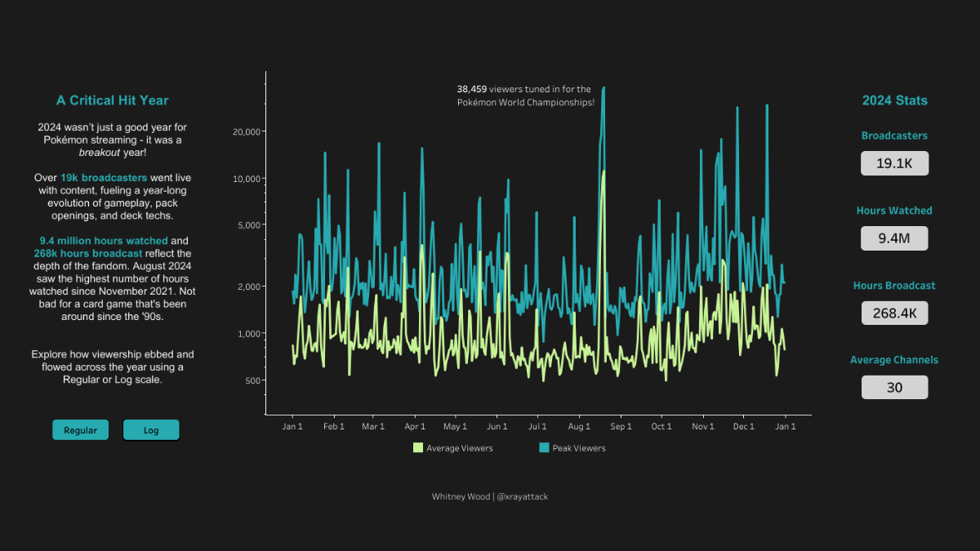This screenshot has width=980, height=551.
Task: Click the Average Viewers legend color swatch
Action: tap(418, 448)
